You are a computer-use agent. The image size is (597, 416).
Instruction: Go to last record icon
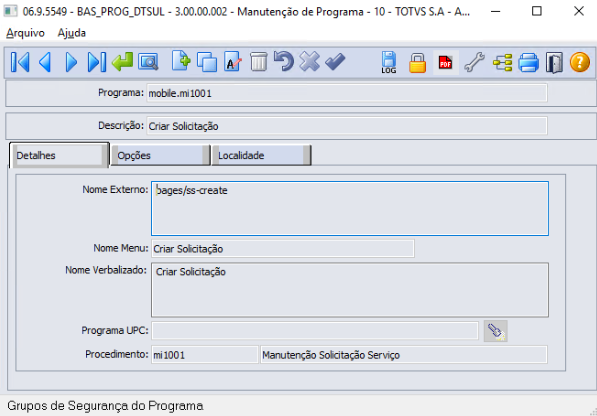coord(96,62)
